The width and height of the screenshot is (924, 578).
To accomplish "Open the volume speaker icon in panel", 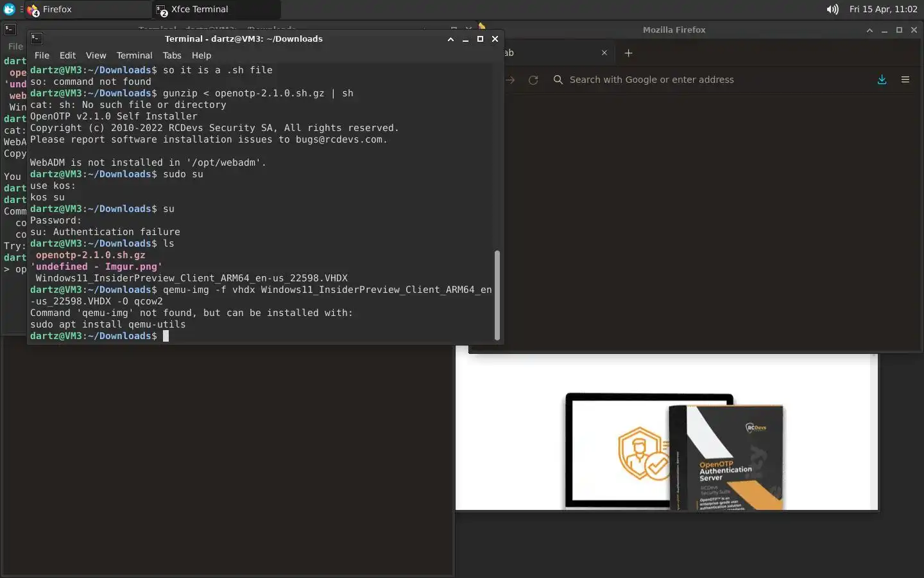I will pos(832,10).
